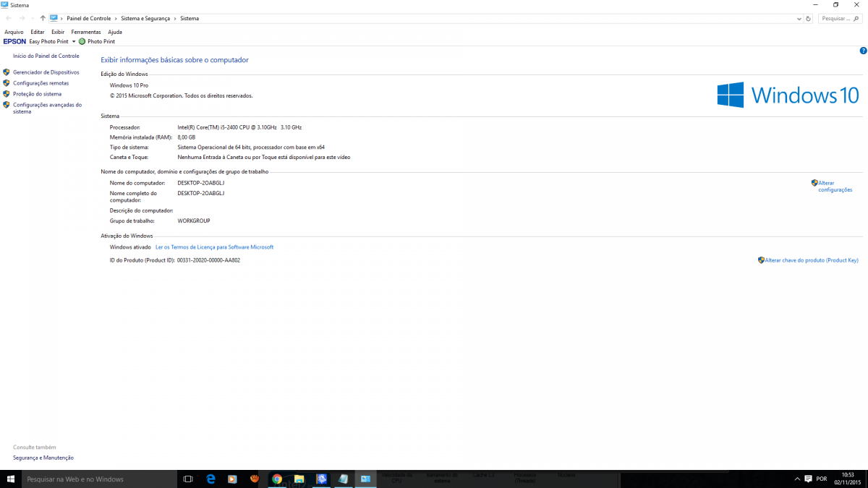
Task: Open the address bar history dropdown
Action: click(x=800, y=18)
